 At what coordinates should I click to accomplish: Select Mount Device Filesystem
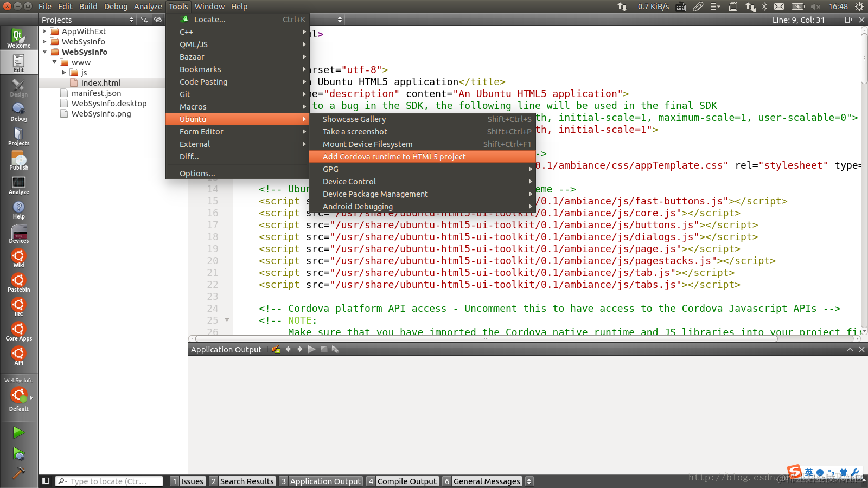(422, 144)
